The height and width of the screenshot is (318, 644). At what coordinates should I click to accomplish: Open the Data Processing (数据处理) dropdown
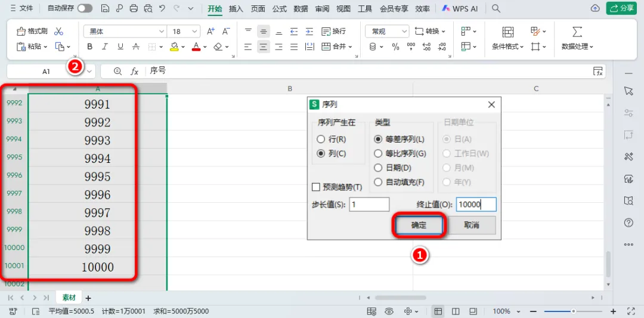577,47
